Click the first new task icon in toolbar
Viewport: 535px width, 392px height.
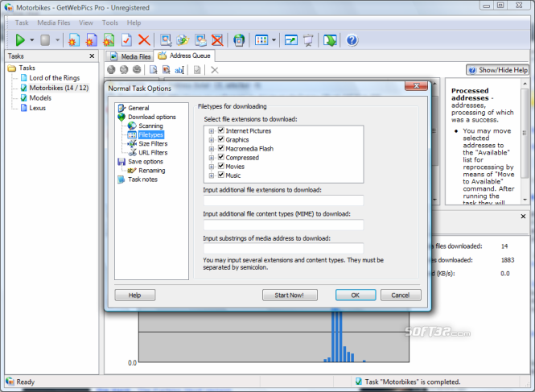coord(74,40)
